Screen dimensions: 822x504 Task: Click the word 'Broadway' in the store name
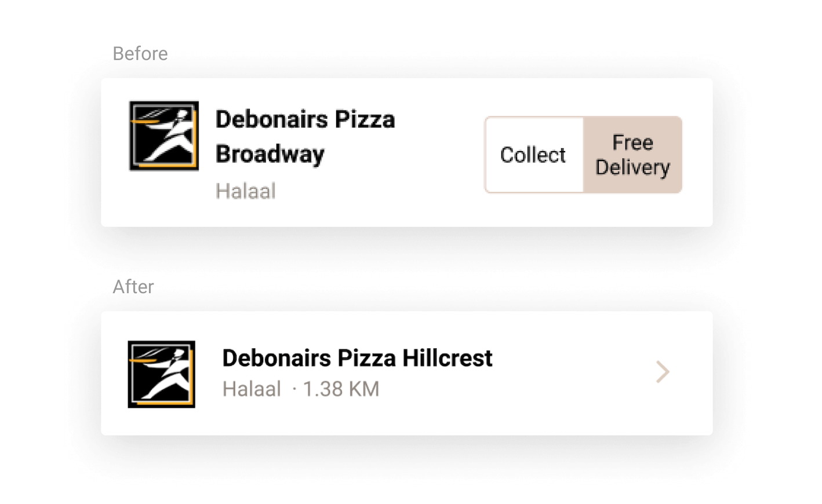270,154
